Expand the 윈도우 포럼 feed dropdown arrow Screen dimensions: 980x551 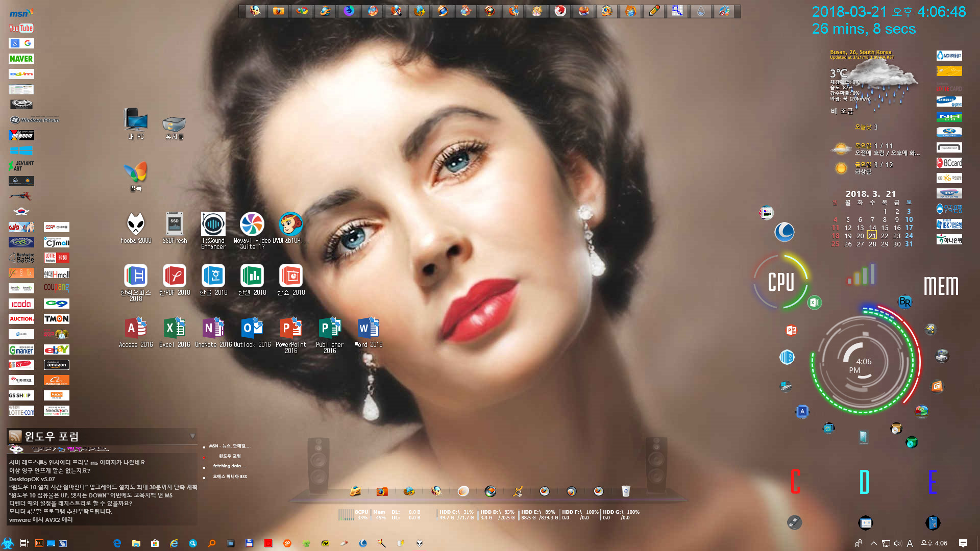(192, 436)
